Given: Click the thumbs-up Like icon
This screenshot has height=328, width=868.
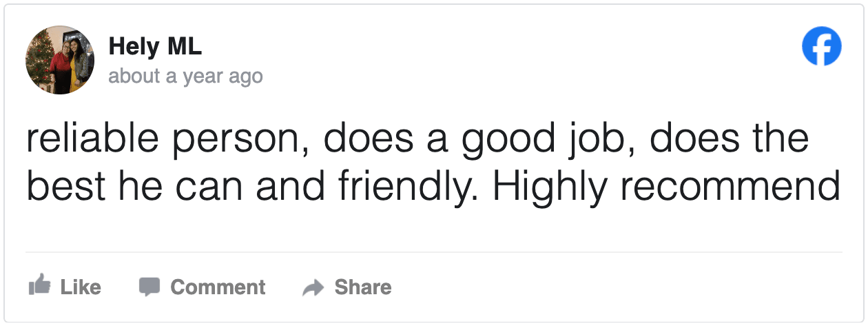Looking at the screenshot, I should [x=39, y=286].
